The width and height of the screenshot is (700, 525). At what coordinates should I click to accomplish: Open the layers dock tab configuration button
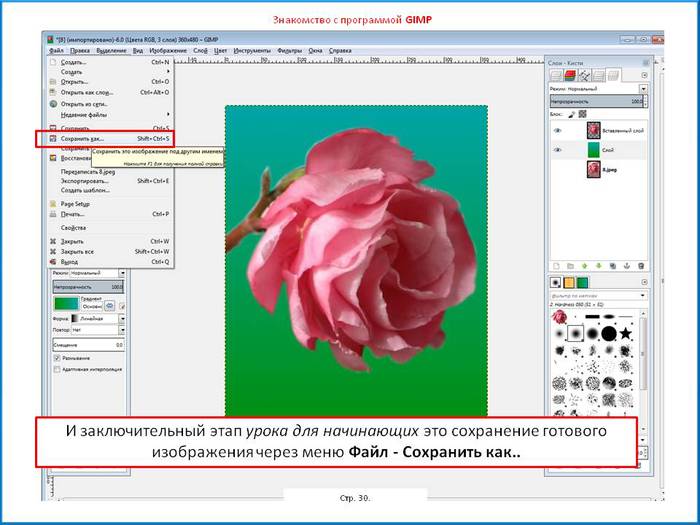[x=644, y=75]
